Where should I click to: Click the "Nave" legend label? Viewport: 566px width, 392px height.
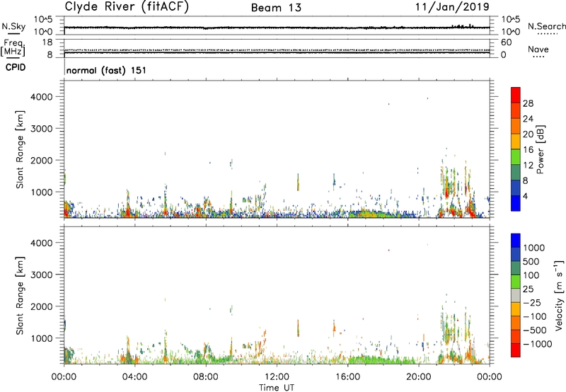pos(538,50)
